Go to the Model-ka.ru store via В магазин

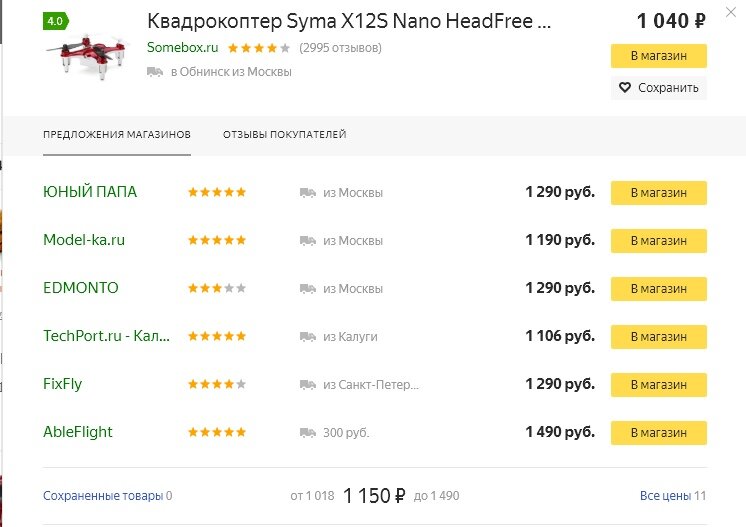tap(658, 241)
